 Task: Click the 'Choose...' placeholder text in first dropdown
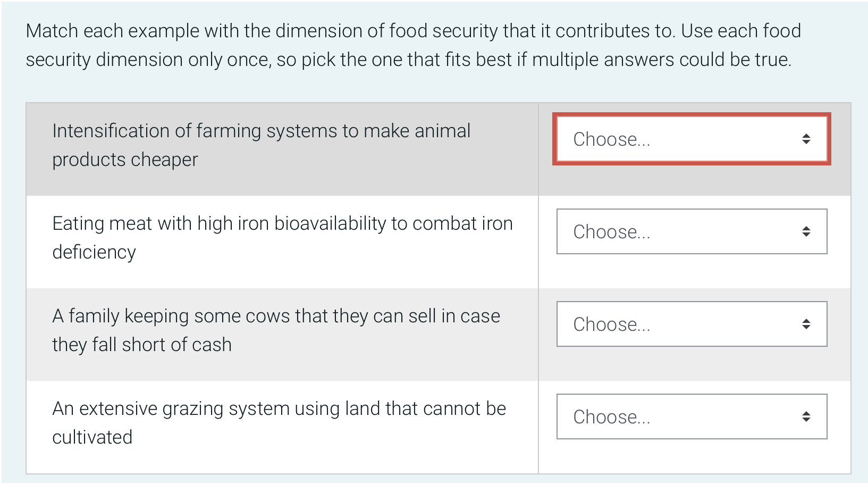611,139
